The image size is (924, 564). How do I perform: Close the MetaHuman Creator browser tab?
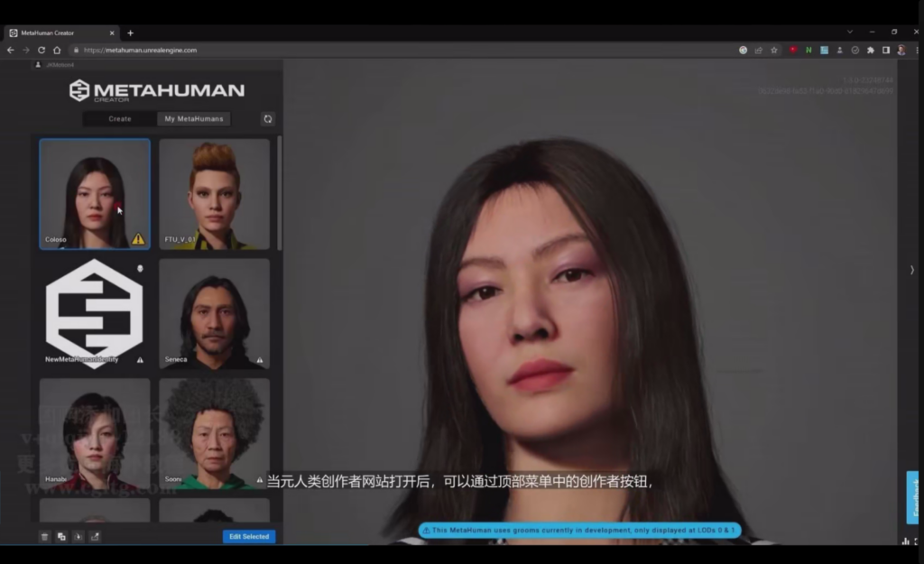tap(112, 33)
